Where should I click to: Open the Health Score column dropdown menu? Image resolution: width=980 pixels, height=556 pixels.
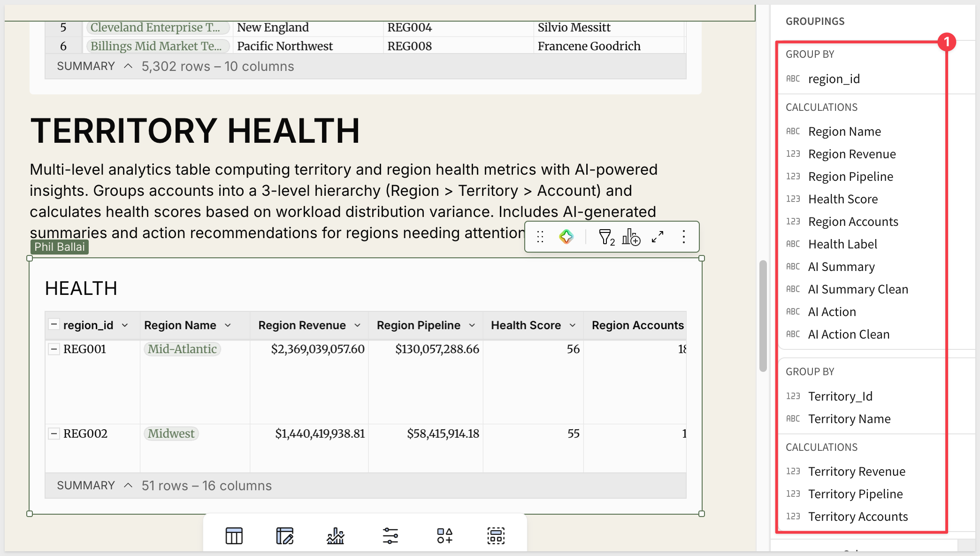573,325
